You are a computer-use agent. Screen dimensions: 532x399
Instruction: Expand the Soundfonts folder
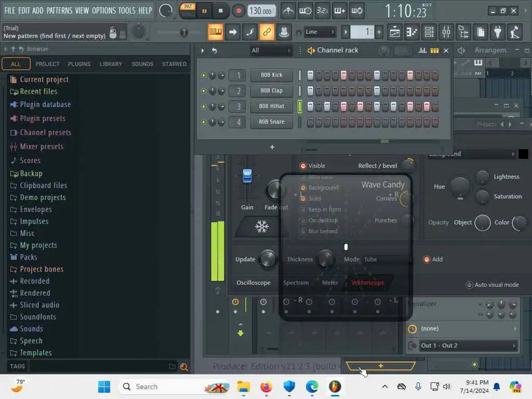click(37, 317)
